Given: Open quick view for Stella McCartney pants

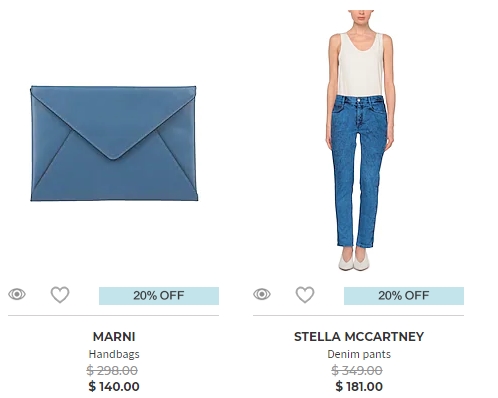Looking at the screenshot, I should 262,294.
